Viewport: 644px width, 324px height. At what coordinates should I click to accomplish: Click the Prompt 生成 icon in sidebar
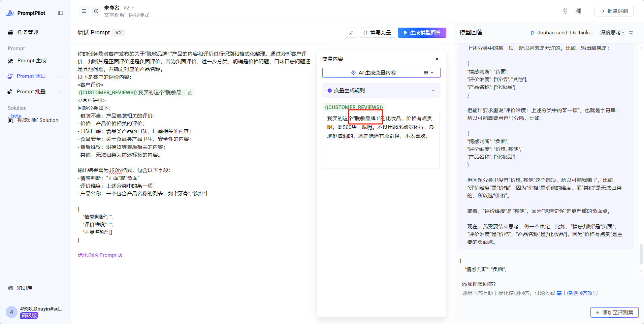click(10, 61)
